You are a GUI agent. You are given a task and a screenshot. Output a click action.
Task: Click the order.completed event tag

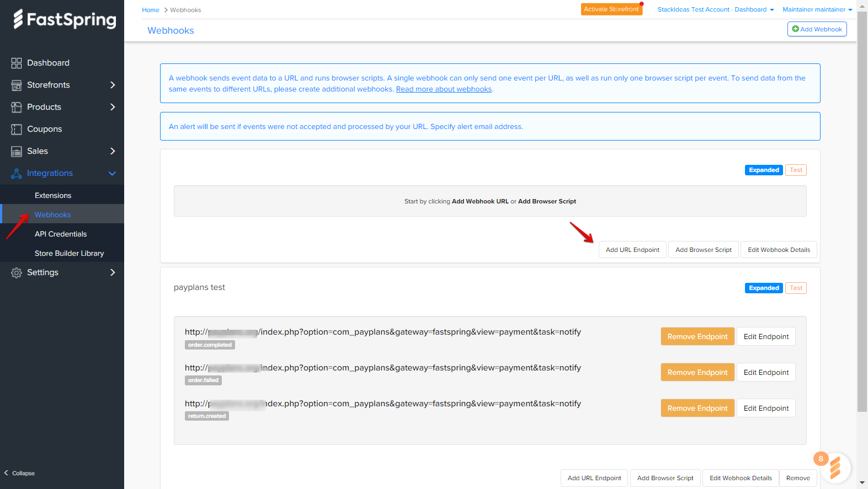click(210, 345)
